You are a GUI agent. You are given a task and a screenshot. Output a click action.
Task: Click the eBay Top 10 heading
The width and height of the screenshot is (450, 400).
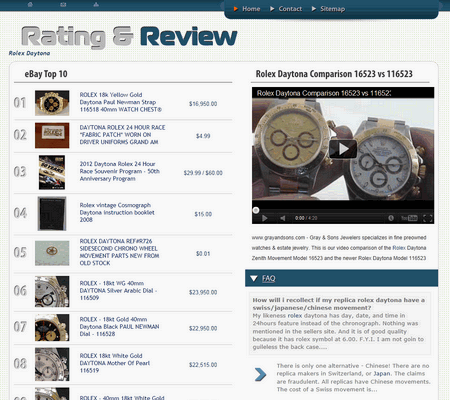(46, 74)
